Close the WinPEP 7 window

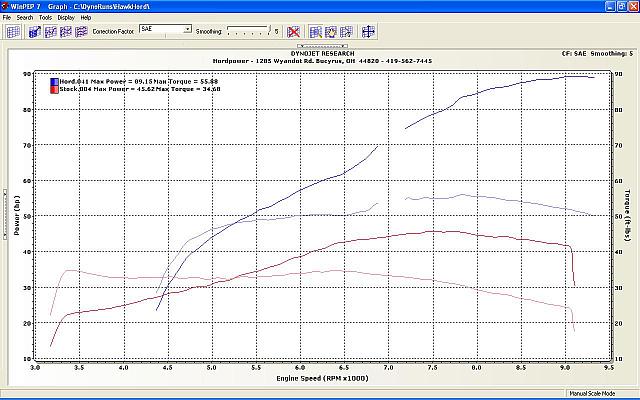pos(633,6)
